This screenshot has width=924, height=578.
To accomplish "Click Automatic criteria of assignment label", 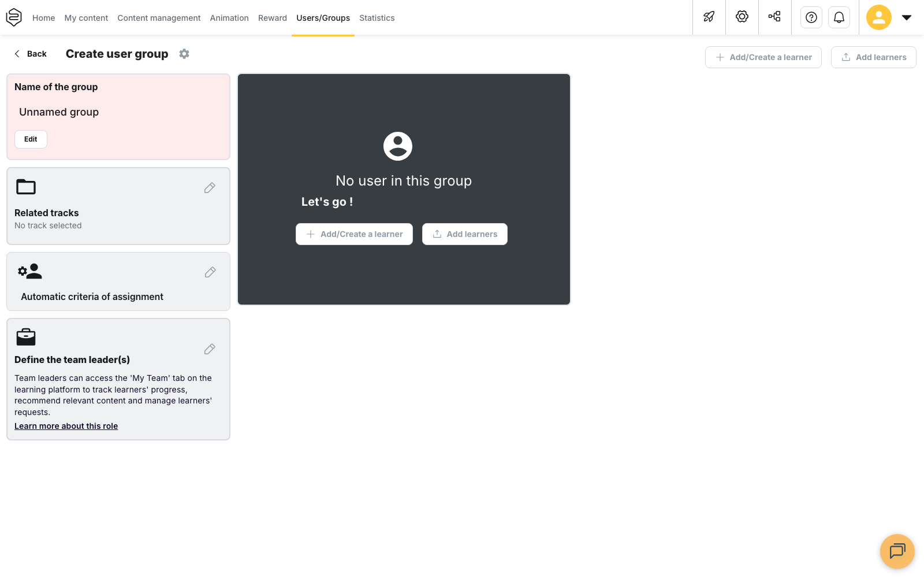I will (92, 297).
